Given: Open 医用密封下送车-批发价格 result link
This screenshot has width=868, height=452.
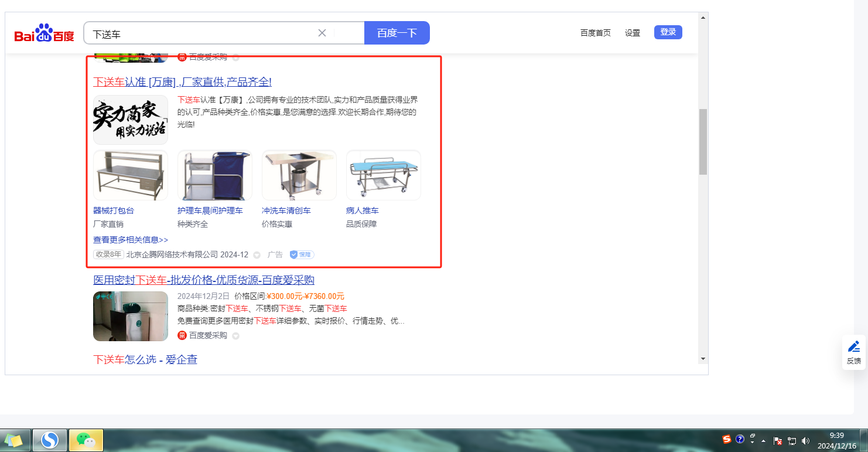Looking at the screenshot, I should click(x=204, y=280).
